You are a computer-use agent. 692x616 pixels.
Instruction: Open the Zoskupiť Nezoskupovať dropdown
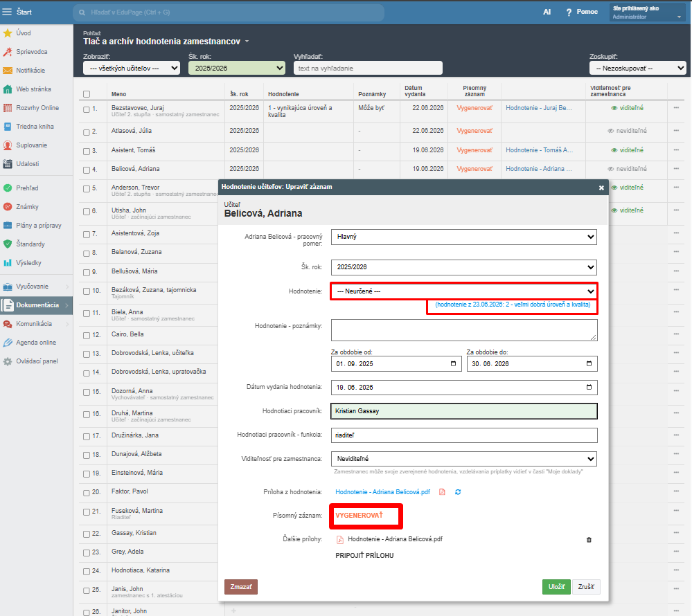point(637,69)
